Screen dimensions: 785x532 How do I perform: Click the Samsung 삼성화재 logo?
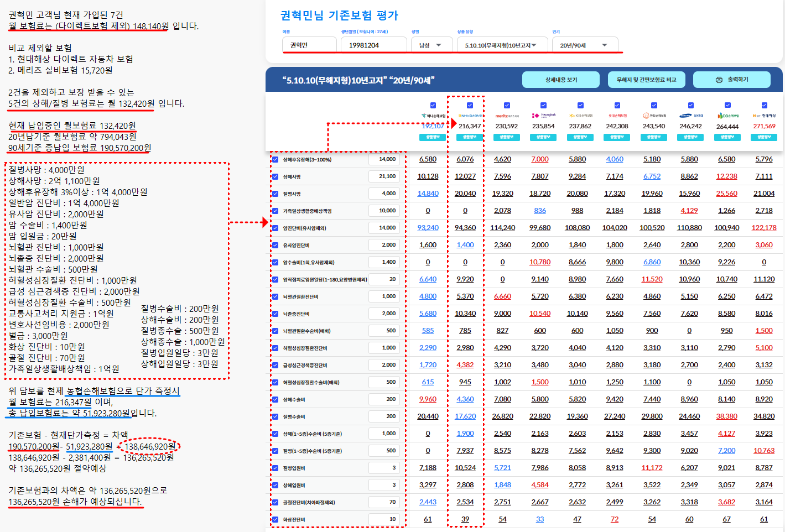(690, 116)
